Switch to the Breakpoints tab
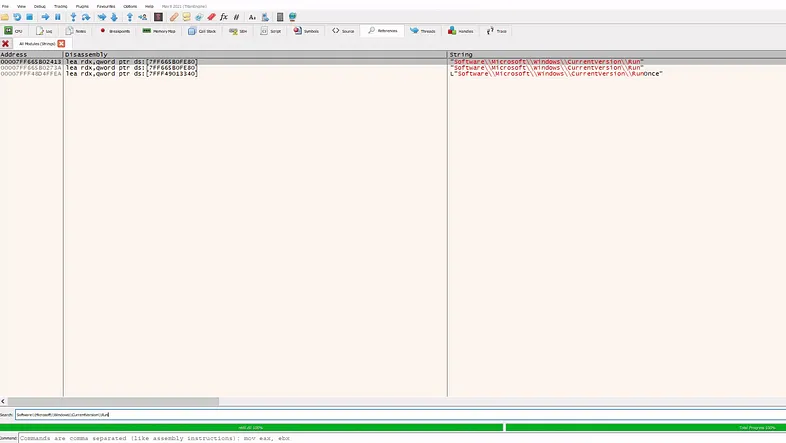Screen dimensions: 786x443 click(x=115, y=31)
